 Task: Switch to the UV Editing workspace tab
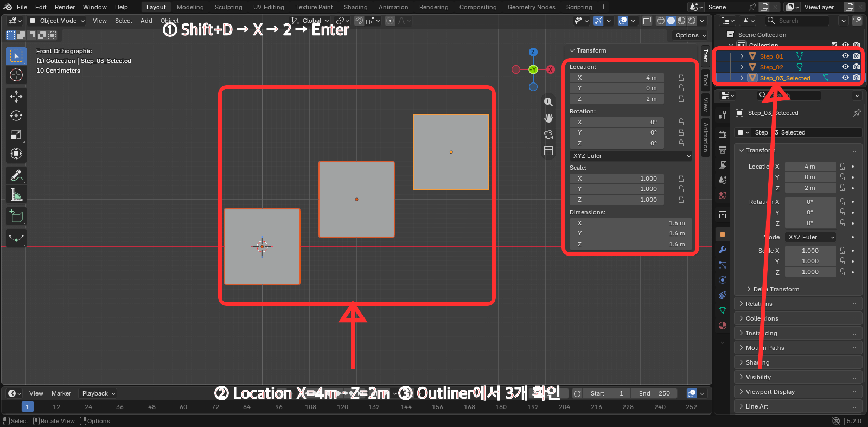(269, 7)
